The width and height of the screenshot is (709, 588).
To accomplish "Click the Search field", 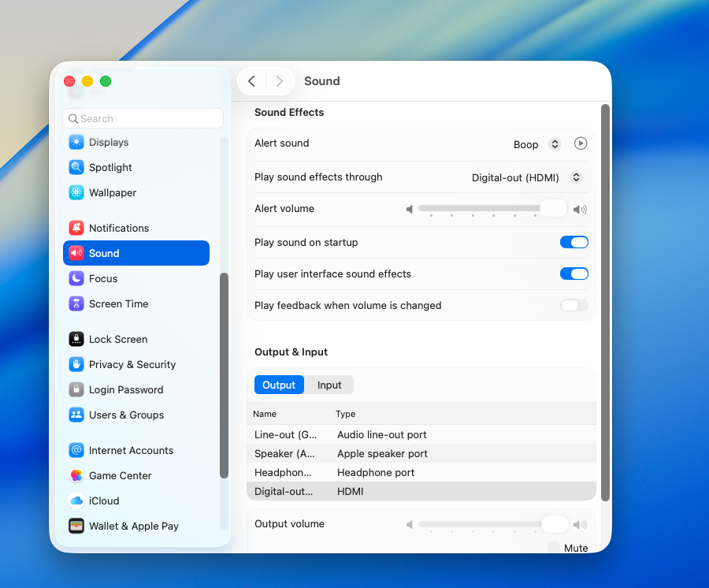I will [x=143, y=118].
